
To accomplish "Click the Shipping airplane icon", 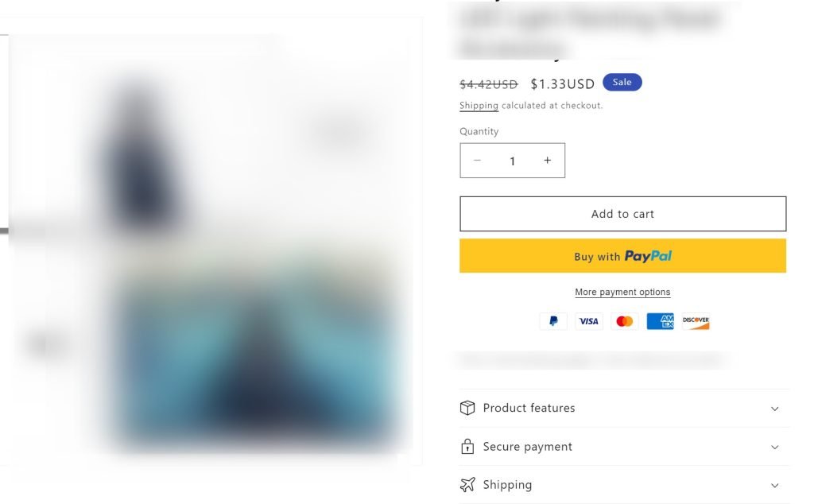I will (x=467, y=484).
